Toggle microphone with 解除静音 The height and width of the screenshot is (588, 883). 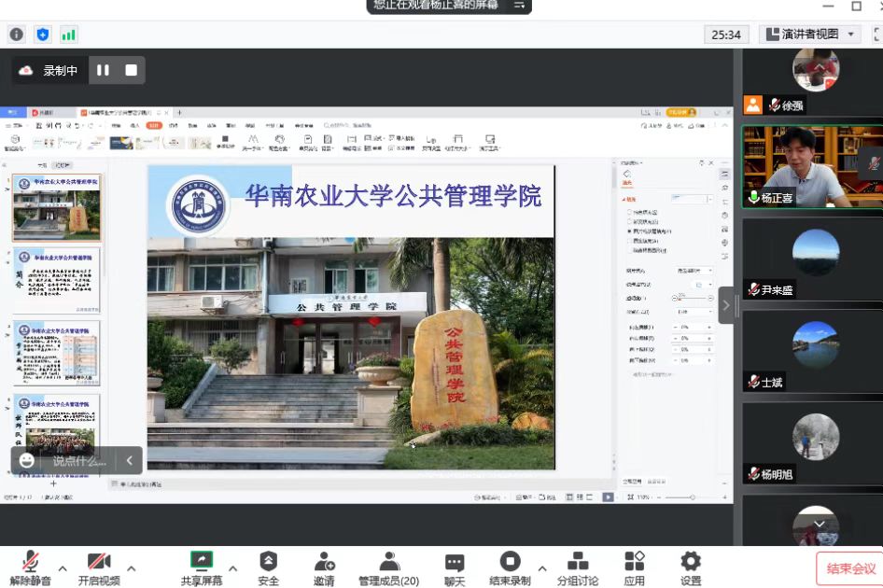30,567
